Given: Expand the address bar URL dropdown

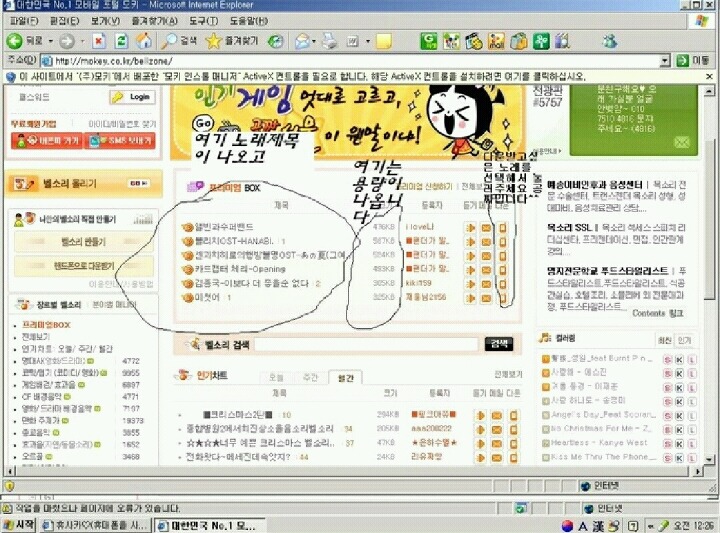Looking at the screenshot, I should [x=664, y=61].
